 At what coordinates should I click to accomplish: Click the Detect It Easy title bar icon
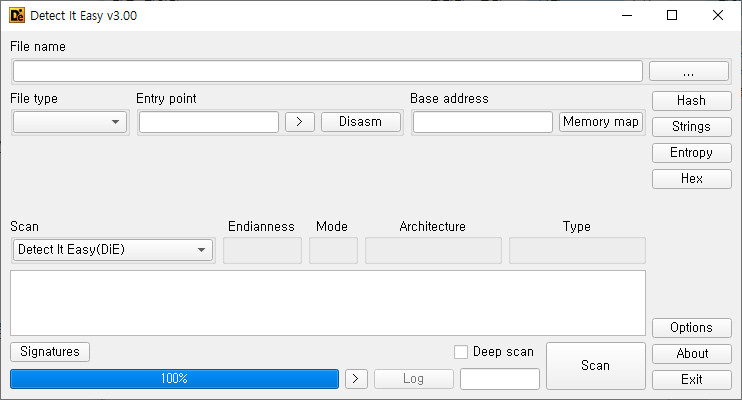click(17, 16)
